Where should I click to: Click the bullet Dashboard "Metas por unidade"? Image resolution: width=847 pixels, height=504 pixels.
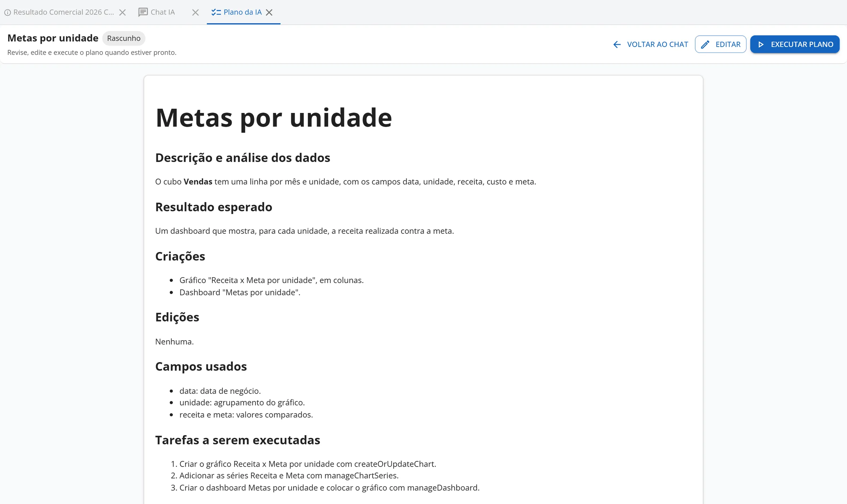[x=240, y=293]
